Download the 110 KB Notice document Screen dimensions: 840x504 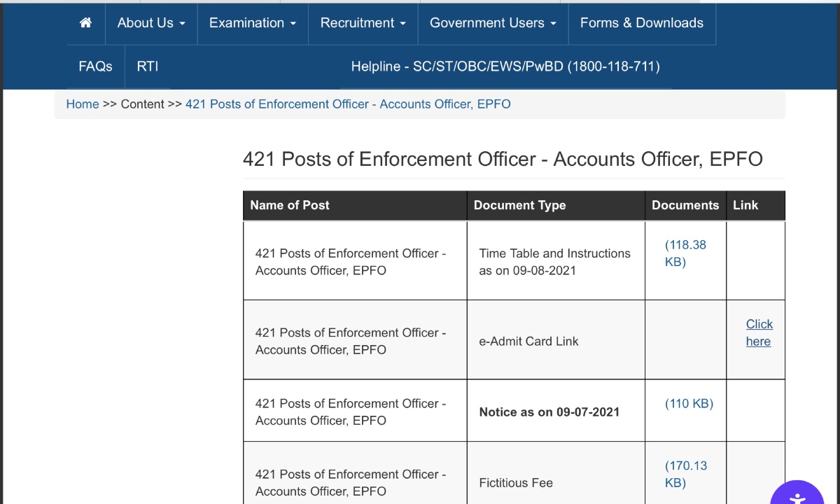click(x=689, y=404)
